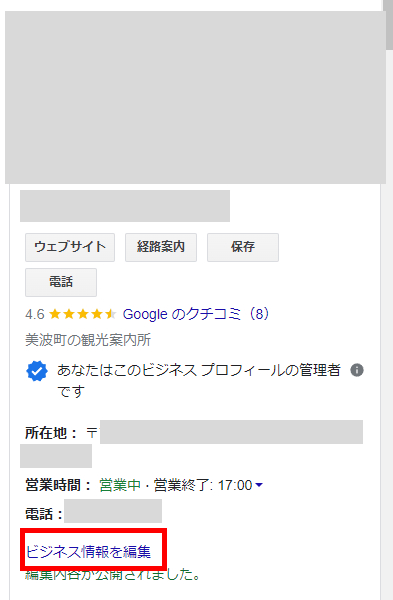
Task: Click the ビジネス情報を編集 link
Action: 88,552
